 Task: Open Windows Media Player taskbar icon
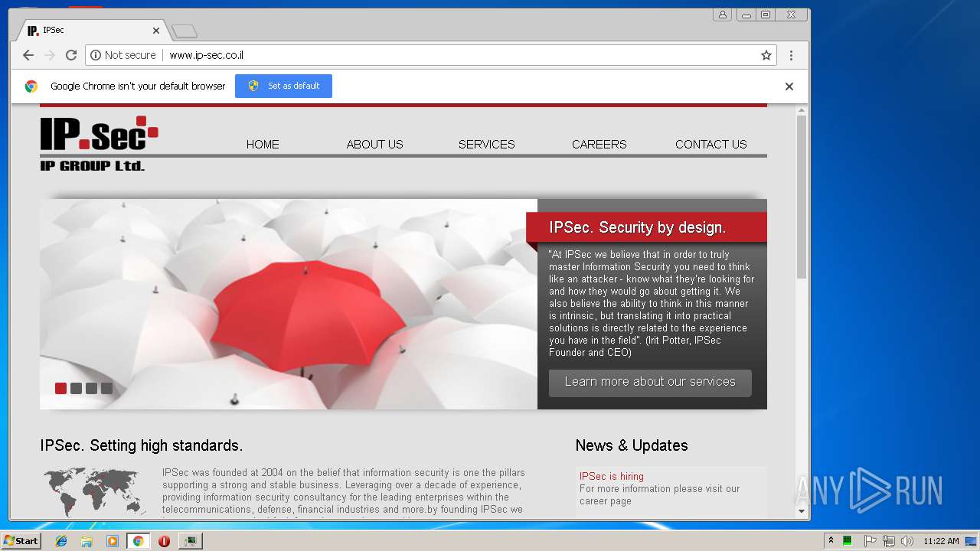tap(113, 541)
